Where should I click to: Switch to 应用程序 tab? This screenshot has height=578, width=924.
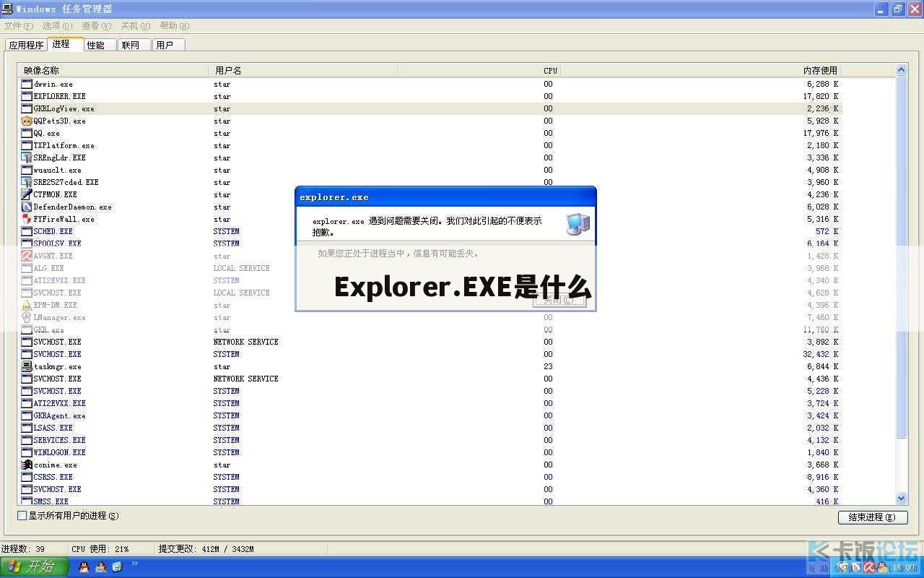27,45
